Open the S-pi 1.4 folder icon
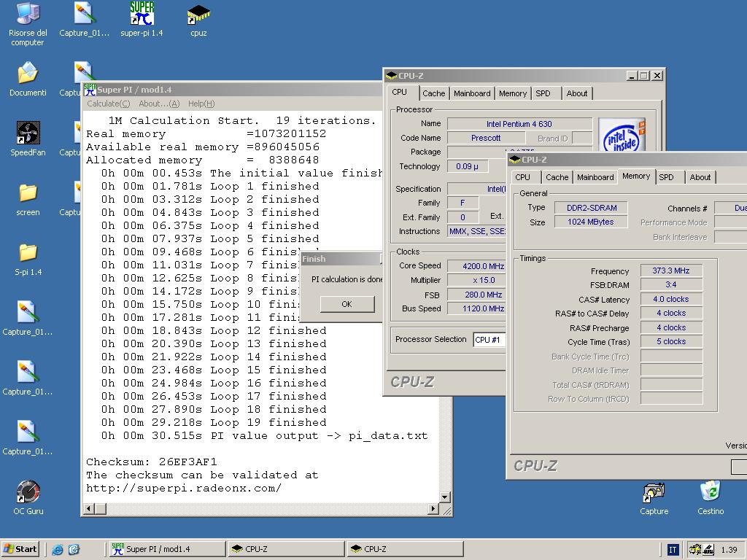Viewport: 747px width, 560px height. pyautogui.click(x=28, y=260)
